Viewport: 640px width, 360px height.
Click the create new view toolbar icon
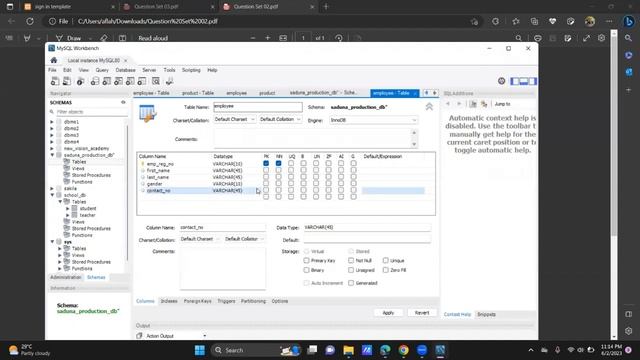(118, 81)
